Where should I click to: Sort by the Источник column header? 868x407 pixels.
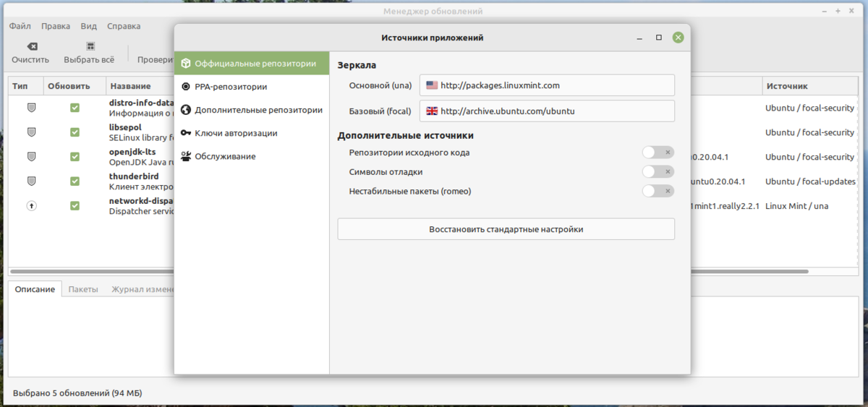(x=810, y=86)
